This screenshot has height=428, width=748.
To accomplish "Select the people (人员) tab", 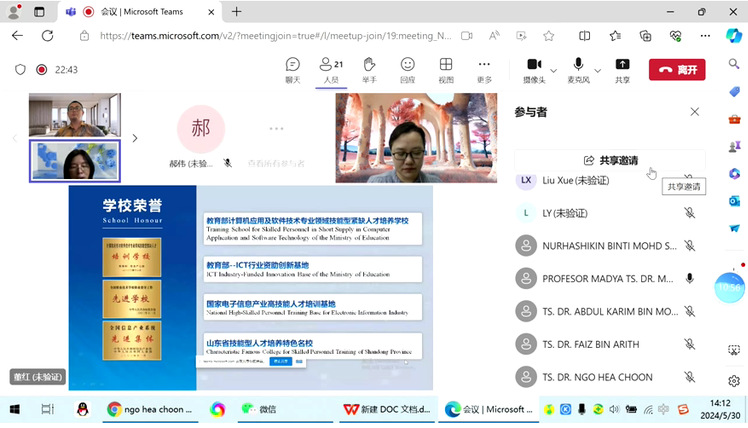I will click(331, 69).
